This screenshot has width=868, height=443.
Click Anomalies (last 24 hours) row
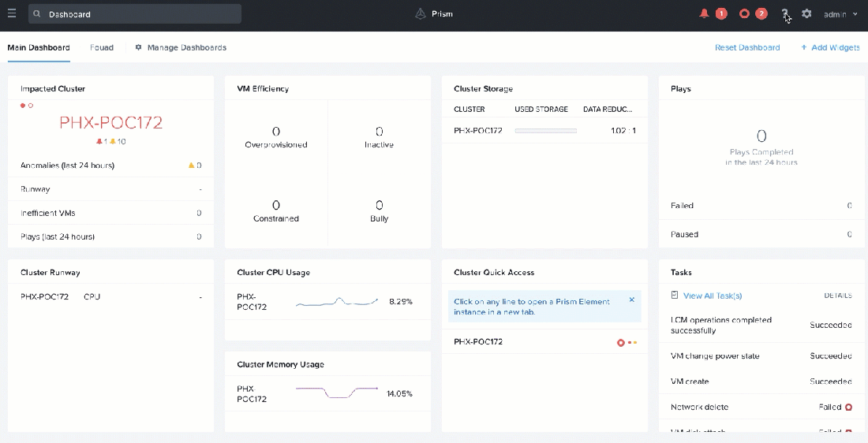110,166
